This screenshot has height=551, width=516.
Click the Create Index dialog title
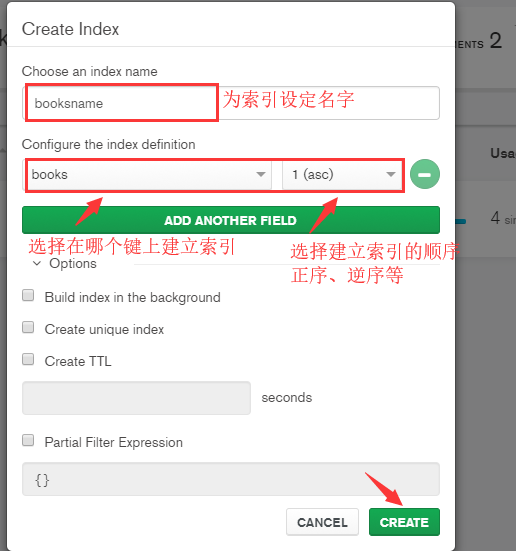click(x=70, y=29)
